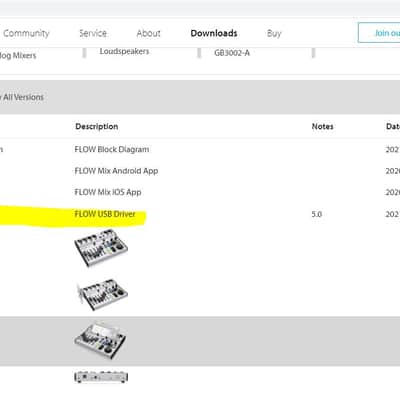Select the Service navigation item
The width and height of the screenshot is (400, 400).
[93, 33]
